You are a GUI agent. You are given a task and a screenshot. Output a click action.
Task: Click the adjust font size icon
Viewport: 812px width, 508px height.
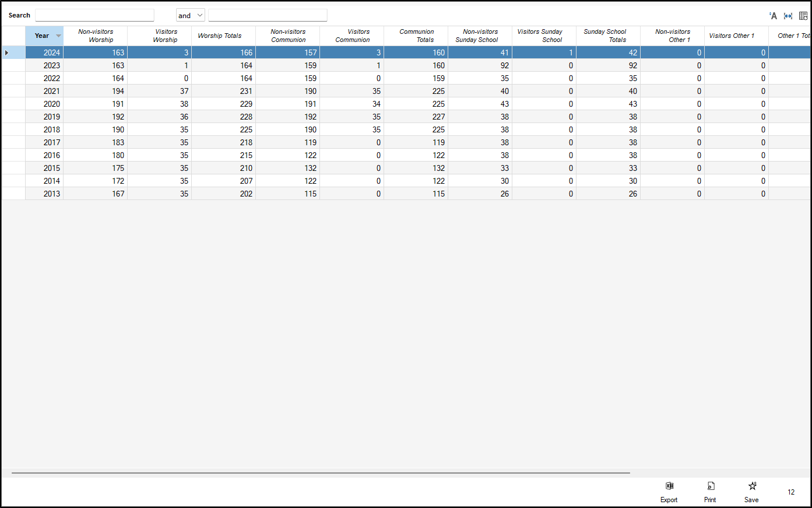tap(773, 15)
